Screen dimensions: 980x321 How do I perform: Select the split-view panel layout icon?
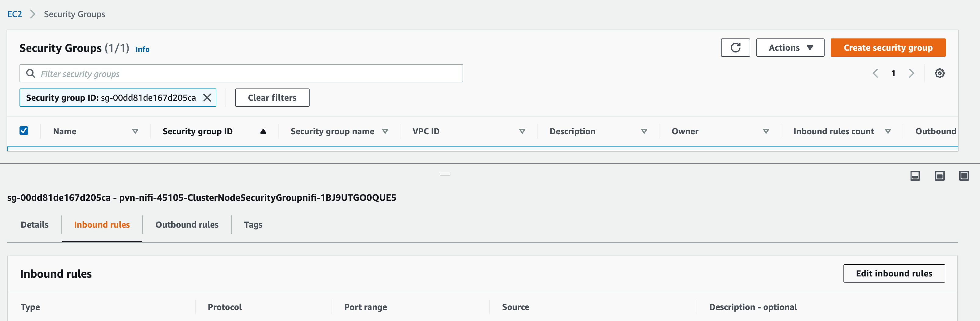click(939, 175)
